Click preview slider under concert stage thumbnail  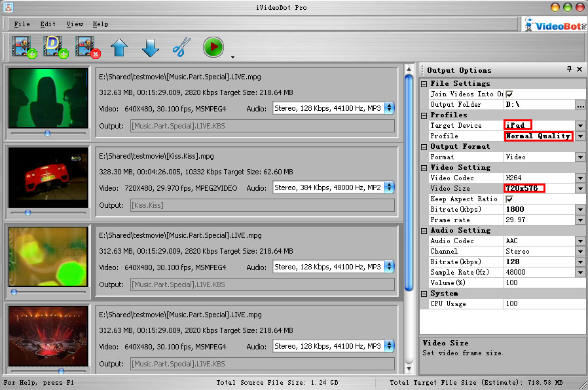pos(48,371)
